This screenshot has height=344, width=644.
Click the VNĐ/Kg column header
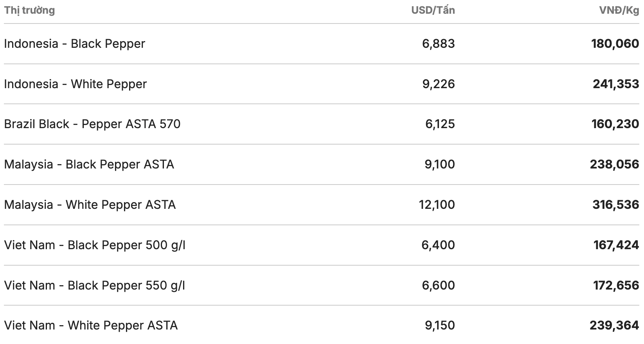click(619, 10)
